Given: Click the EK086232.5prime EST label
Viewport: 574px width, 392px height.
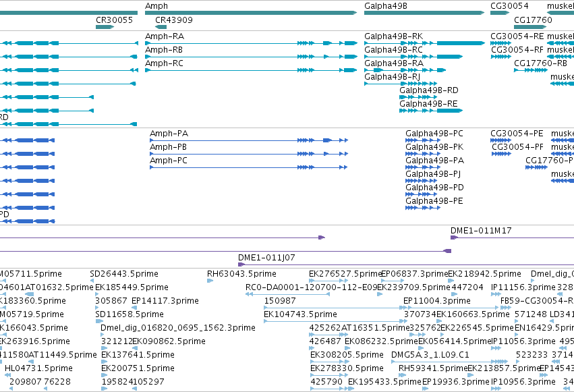Looking at the screenshot, I should (x=382, y=341).
